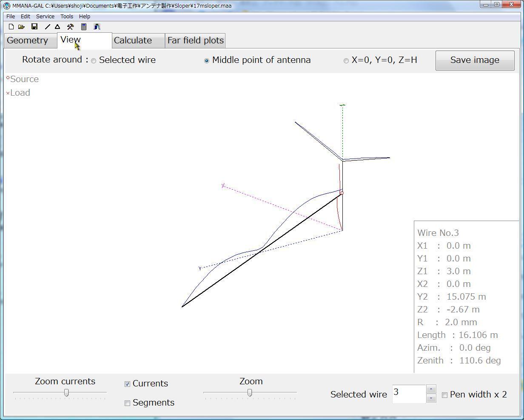Image resolution: width=524 pixels, height=420 pixels.
Task: Click the triangle toolbar icon
Action: click(x=57, y=27)
